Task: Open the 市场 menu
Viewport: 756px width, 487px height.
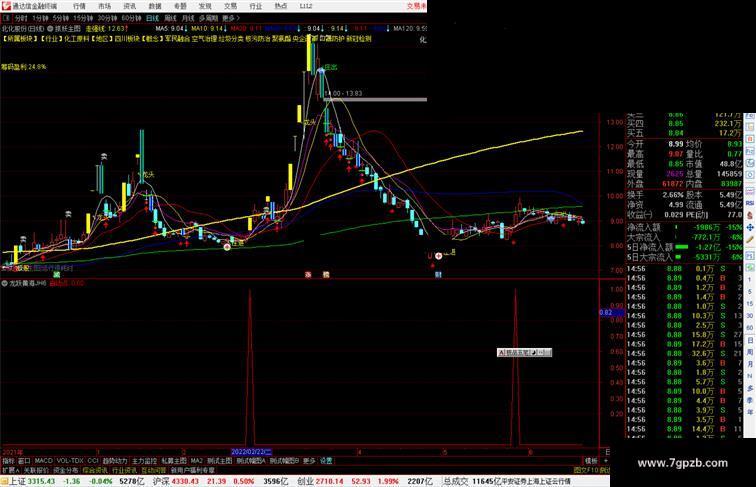Action: coord(104,6)
